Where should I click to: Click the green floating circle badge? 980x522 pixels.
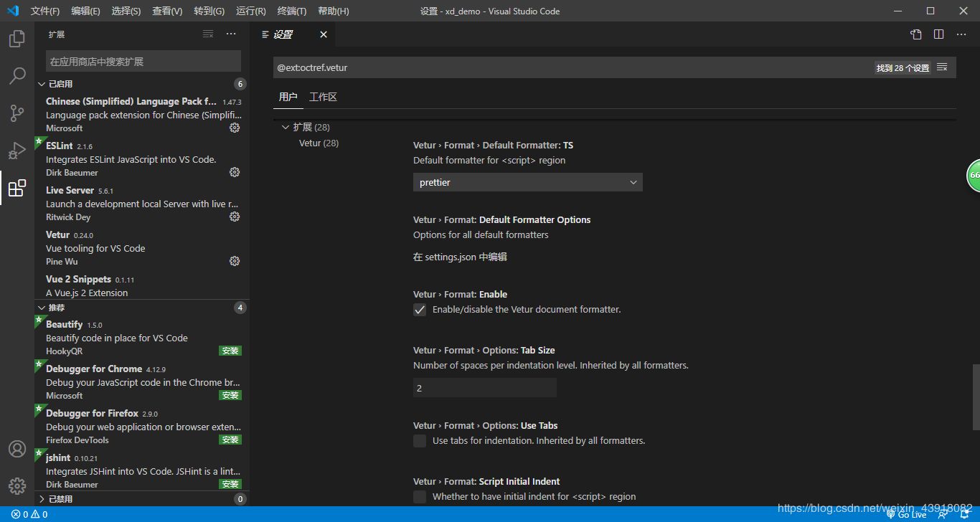click(974, 175)
